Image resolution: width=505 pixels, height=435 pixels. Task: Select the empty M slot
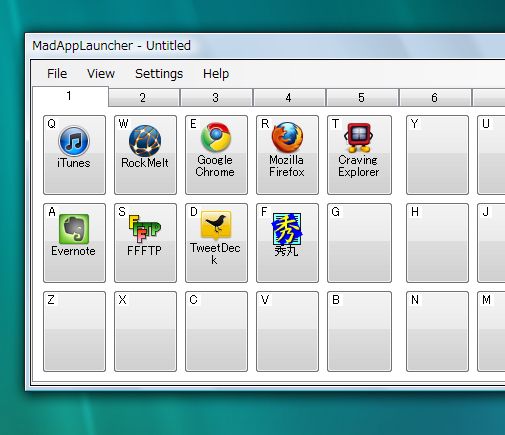pyautogui.click(x=491, y=331)
